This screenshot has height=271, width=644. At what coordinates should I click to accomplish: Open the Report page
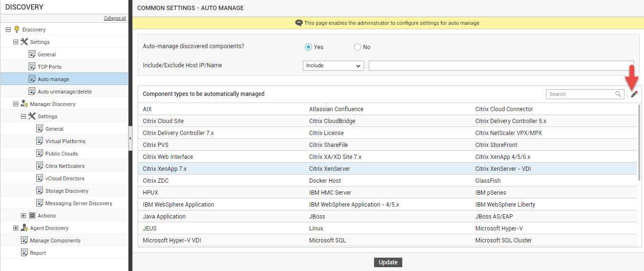click(x=38, y=253)
